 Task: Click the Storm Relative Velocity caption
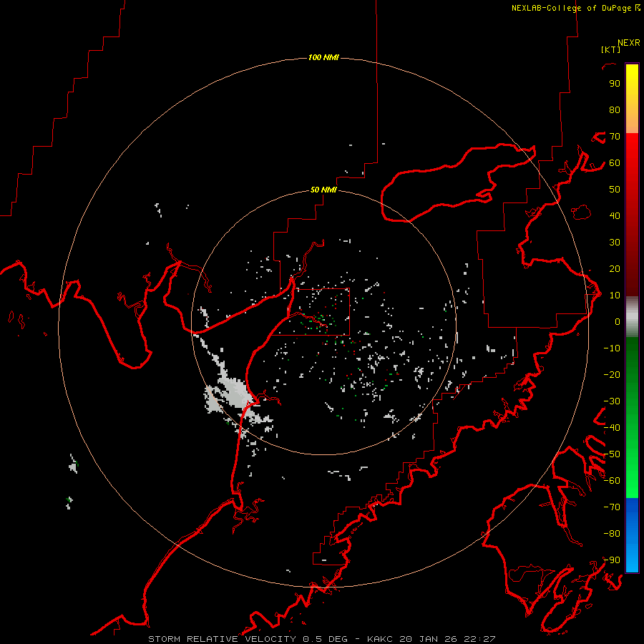point(321,639)
